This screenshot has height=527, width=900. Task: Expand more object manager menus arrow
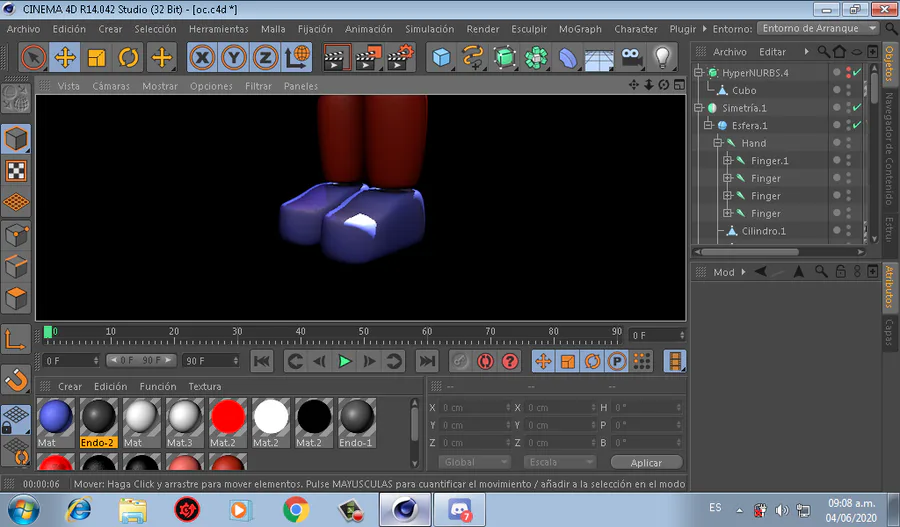[806, 52]
